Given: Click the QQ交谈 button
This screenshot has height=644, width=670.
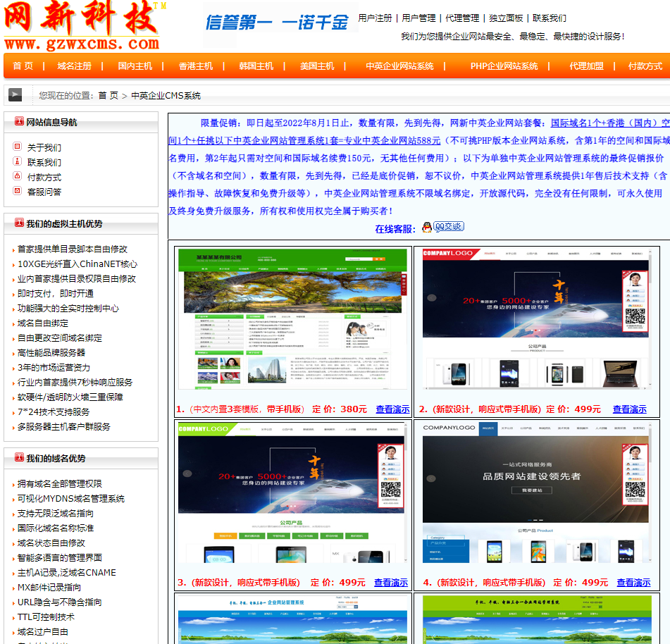Looking at the screenshot, I should pyautogui.click(x=449, y=226).
